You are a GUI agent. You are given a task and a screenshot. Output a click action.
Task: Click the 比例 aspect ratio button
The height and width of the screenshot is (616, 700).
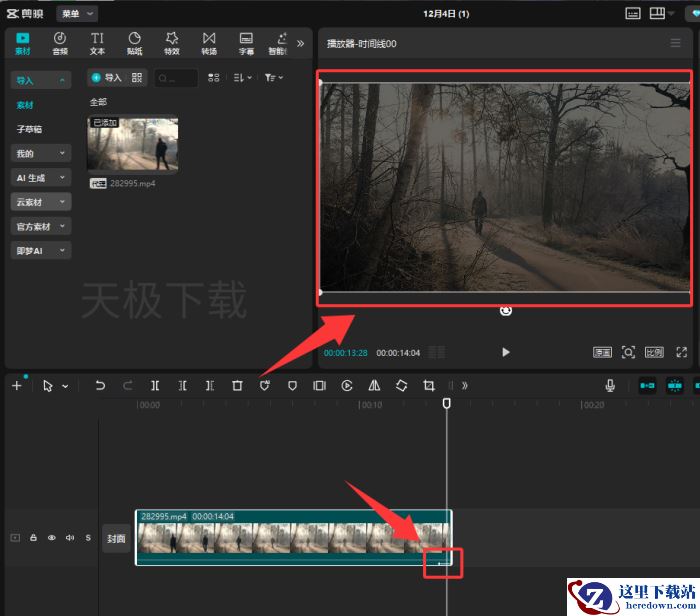coord(654,353)
